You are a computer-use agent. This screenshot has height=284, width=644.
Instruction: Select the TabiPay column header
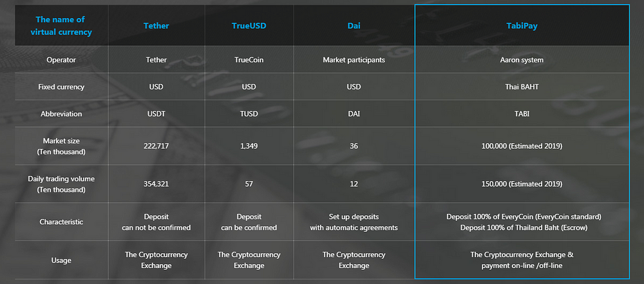coord(522,26)
